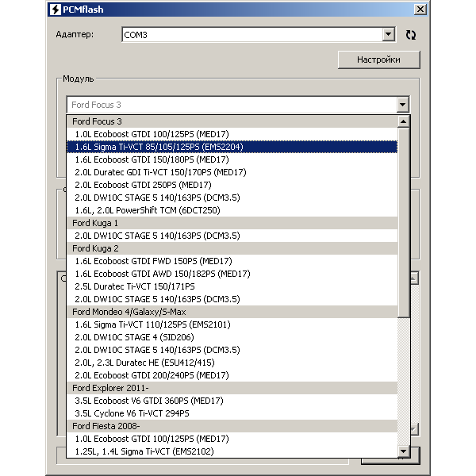Image resolution: width=476 pixels, height=476 pixels.
Task: Click the module list scroll up arrow
Action: [x=403, y=121]
